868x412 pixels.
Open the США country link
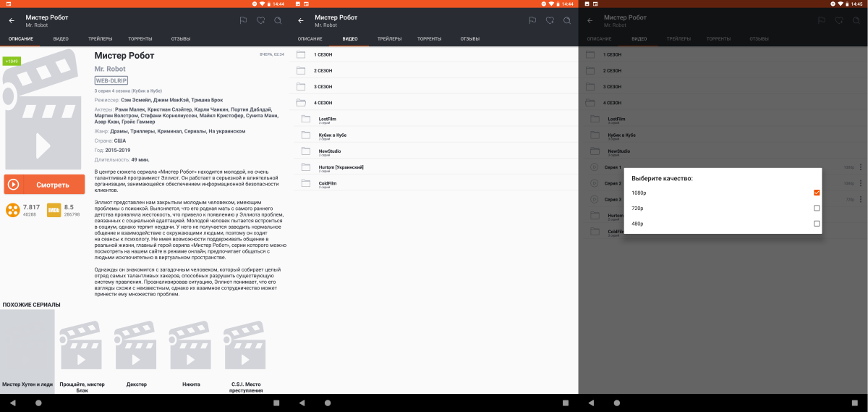120,140
